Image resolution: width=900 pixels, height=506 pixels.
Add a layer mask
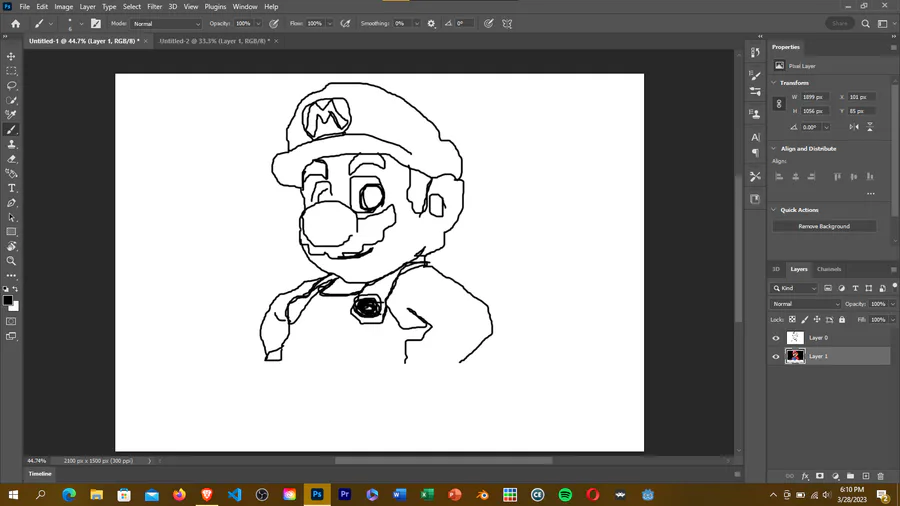820,476
